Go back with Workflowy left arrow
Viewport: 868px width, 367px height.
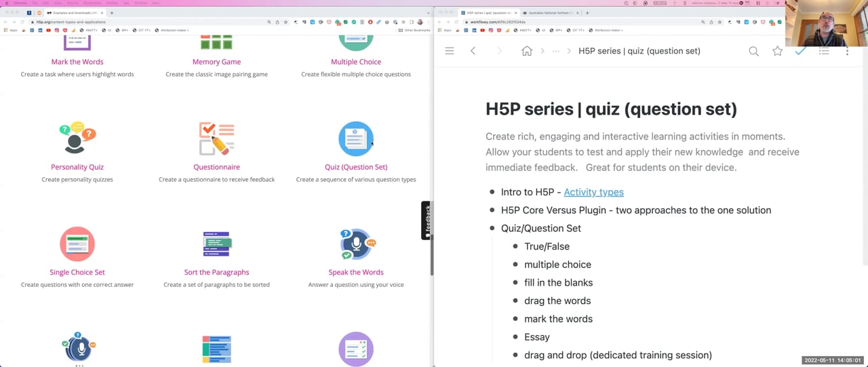point(473,51)
